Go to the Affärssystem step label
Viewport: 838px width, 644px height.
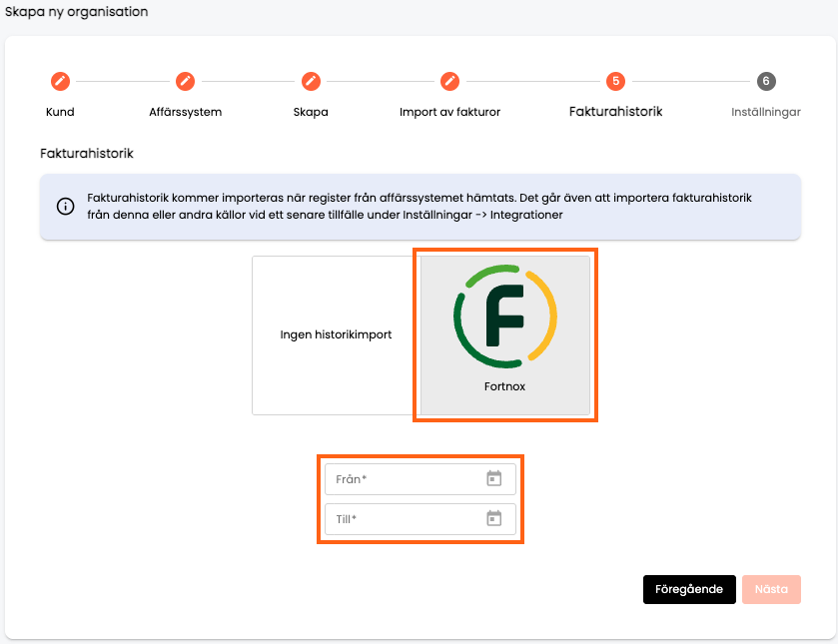(x=186, y=112)
